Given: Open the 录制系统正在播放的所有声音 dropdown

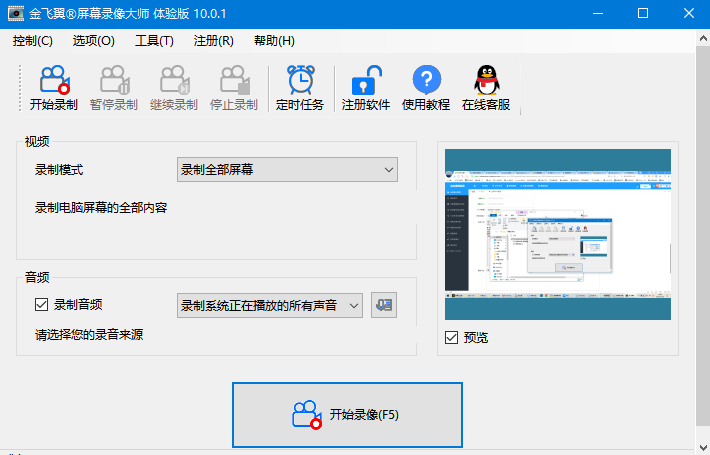Looking at the screenshot, I should (x=270, y=306).
